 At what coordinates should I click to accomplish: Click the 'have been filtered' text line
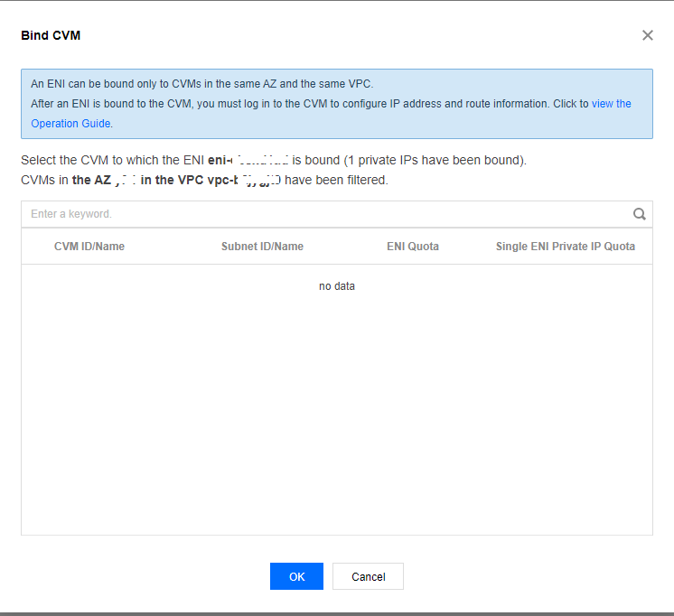(x=204, y=180)
